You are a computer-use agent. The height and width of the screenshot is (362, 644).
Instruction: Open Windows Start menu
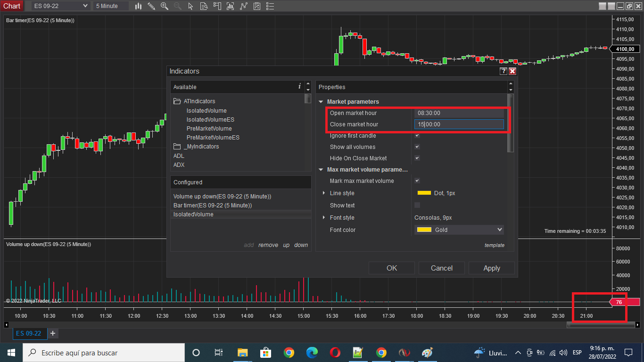(11, 353)
